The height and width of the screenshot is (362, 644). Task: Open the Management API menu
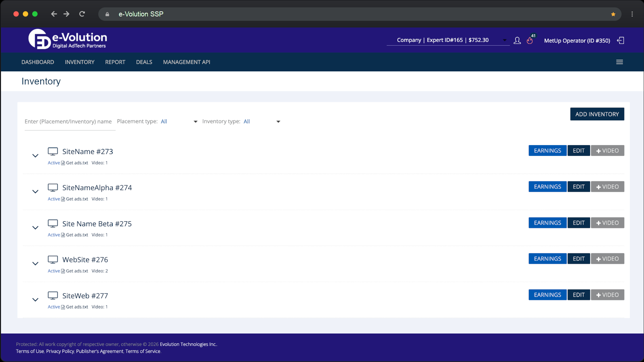pos(186,62)
